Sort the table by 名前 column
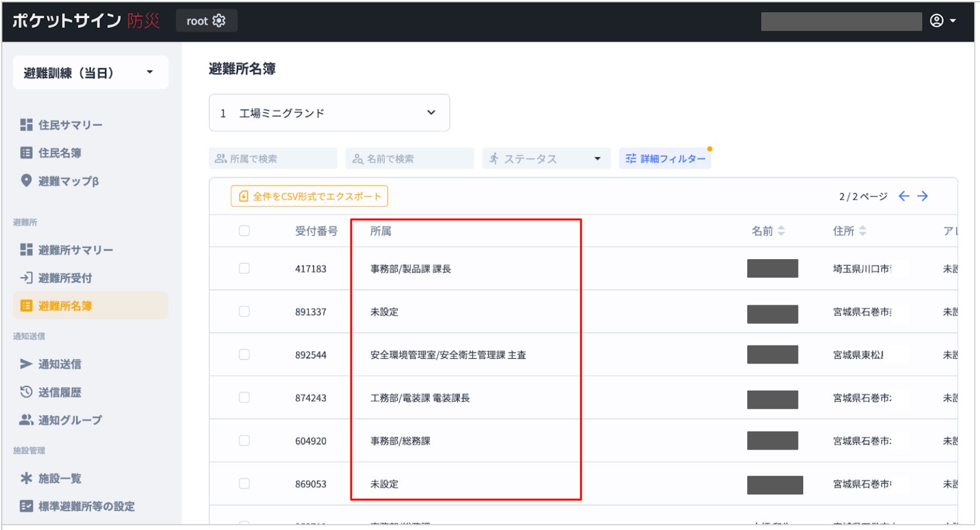The height and width of the screenshot is (530, 980). pos(768,231)
